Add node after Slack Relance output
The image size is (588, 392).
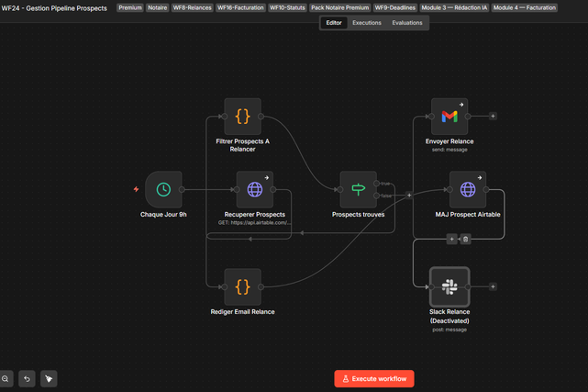(x=493, y=286)
